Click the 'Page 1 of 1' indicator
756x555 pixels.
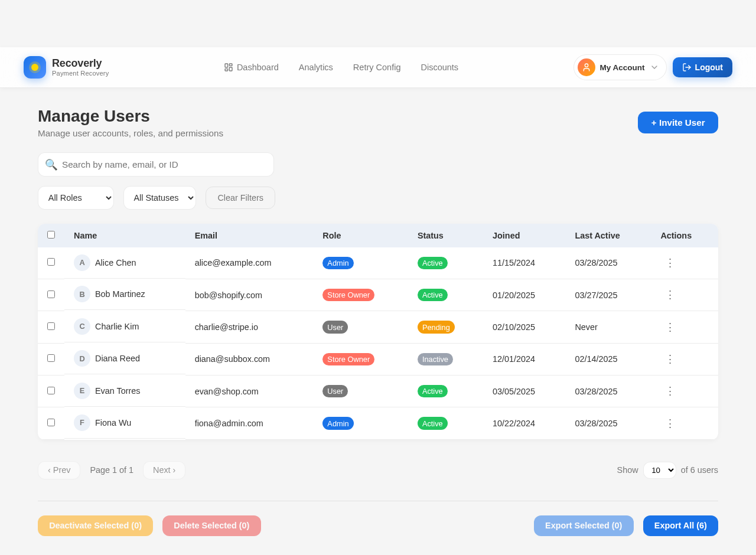112,470
